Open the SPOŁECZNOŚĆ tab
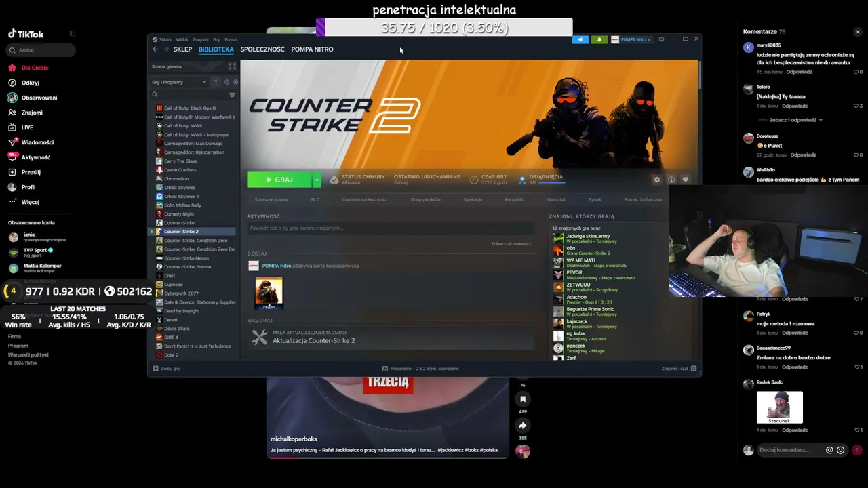Screen dimensions: 868x488 262,49
